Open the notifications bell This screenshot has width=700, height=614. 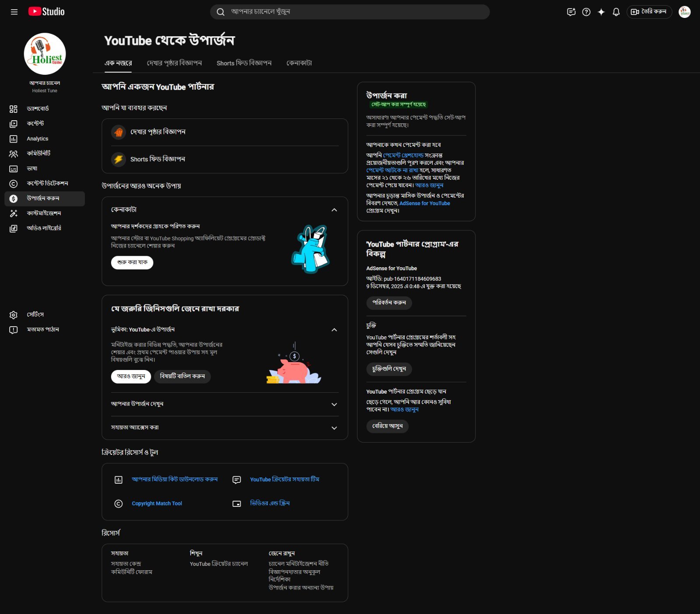coord(616,12)
